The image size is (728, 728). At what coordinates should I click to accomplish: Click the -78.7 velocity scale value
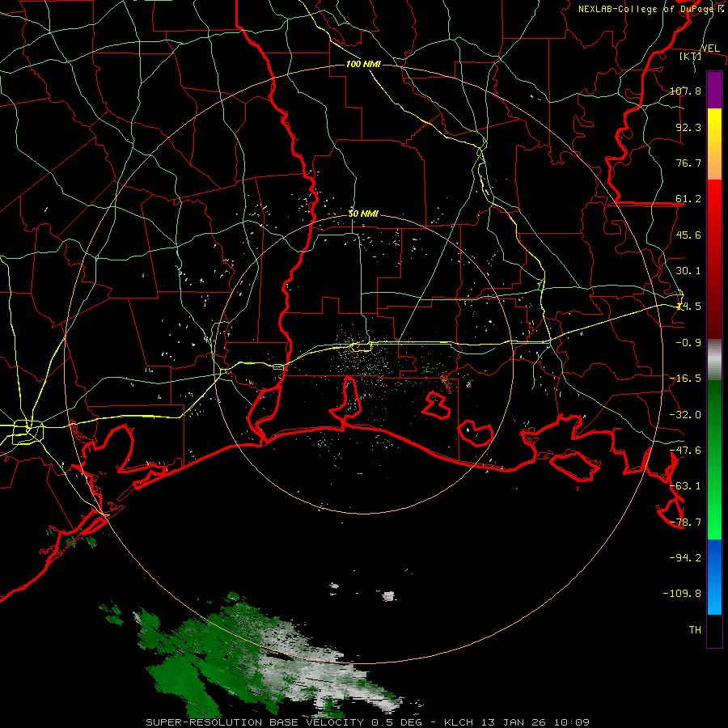pyautogui.click(x=685, y=523)
